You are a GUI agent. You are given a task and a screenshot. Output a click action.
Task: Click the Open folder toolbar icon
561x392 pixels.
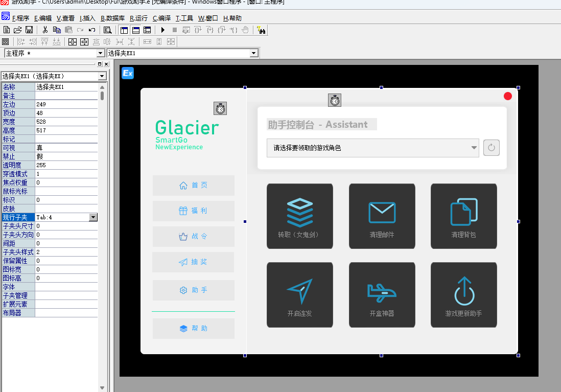pyautogui.click(x=17, y=30)
